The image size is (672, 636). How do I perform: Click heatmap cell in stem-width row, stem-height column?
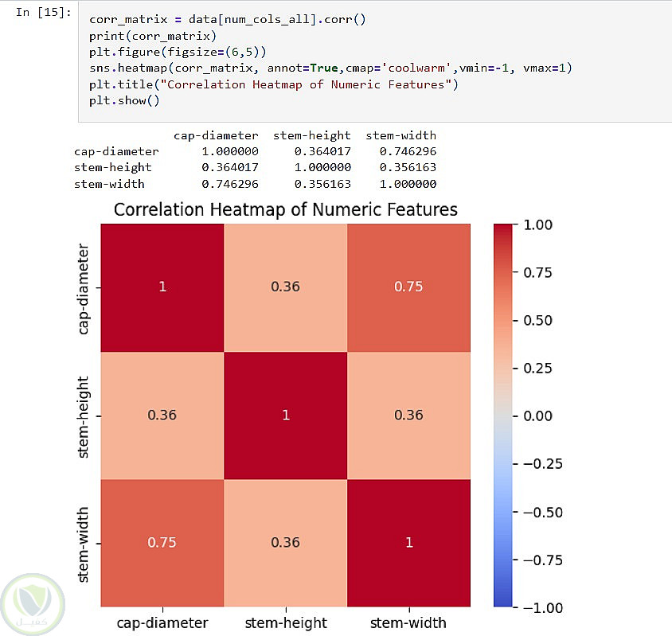click(285, 543)
